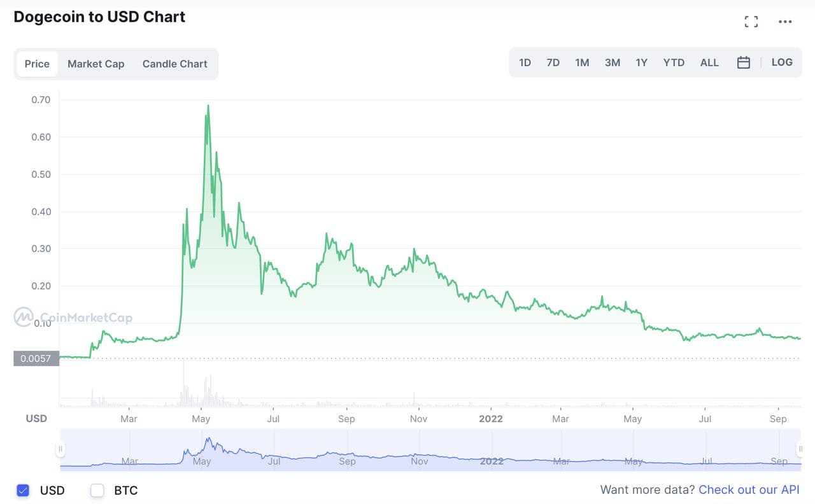Switch to the Market Cap tab
Image resolution: width=815 pixels, height=504 pixels.
click(96, 64)
